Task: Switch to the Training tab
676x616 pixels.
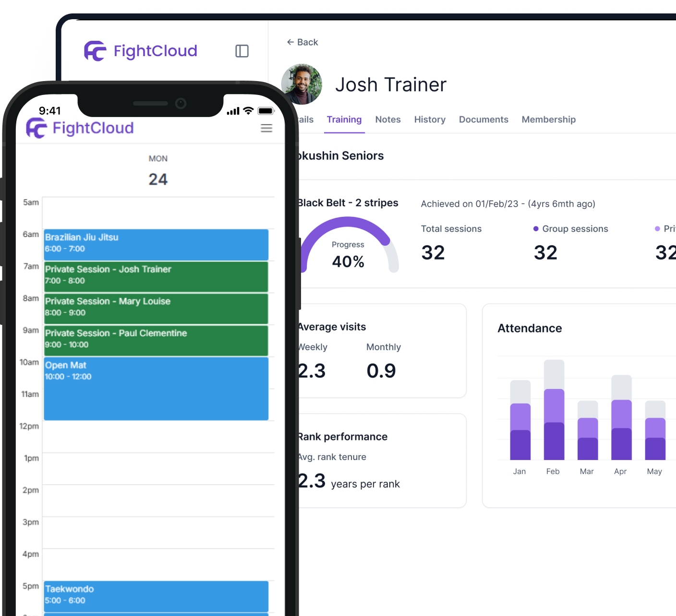Action: (344, 119)
